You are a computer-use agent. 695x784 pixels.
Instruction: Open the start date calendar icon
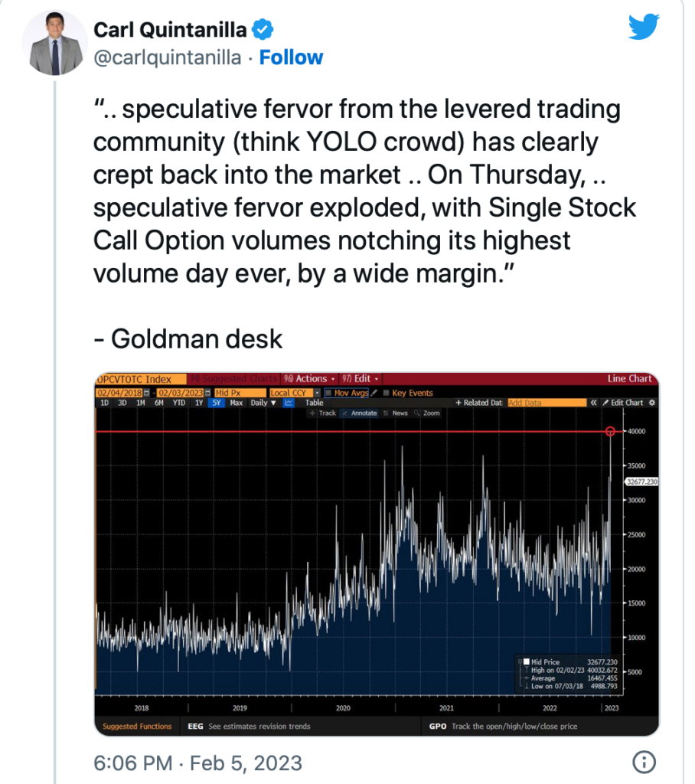146,393
